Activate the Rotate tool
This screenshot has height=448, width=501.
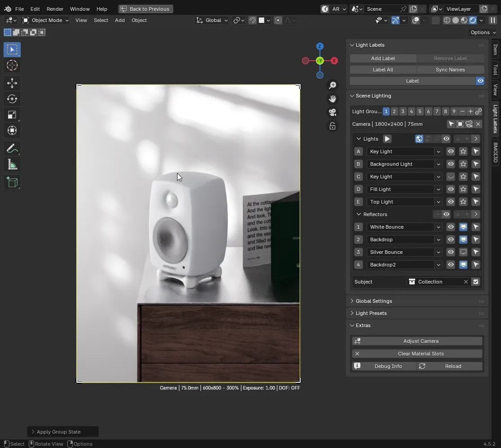12,99
